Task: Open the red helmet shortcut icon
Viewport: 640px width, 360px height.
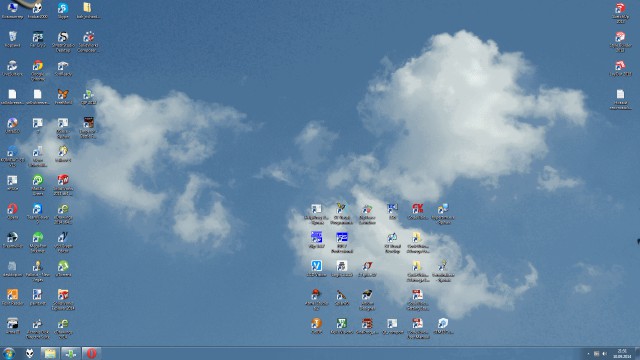Action: (316, 299)
